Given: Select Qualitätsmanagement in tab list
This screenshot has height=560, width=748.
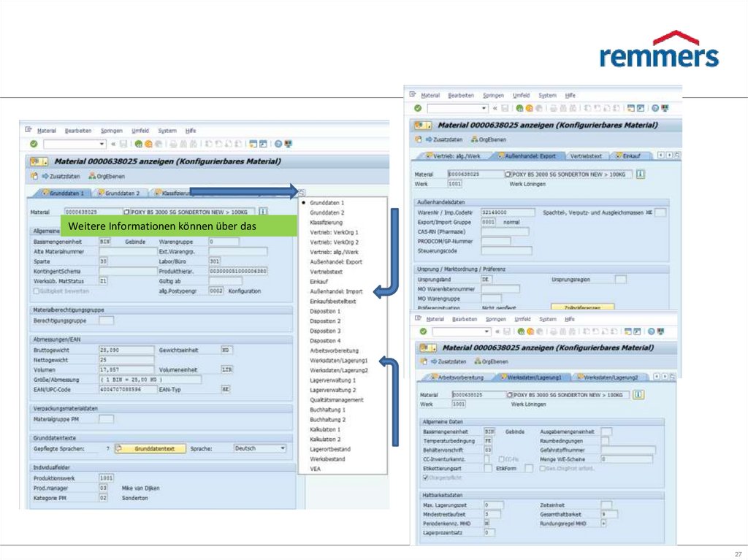Looking at the screenshot, I should (x=336, y=399).
